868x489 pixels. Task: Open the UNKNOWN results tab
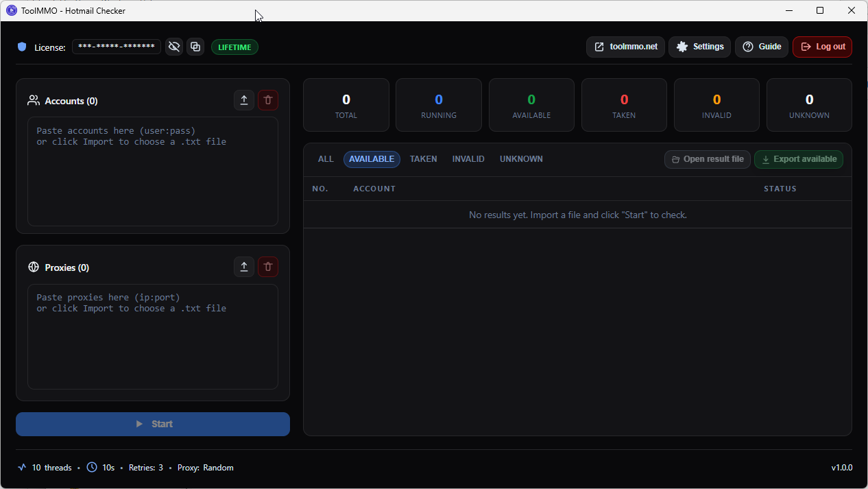click(x=521, y=159)
